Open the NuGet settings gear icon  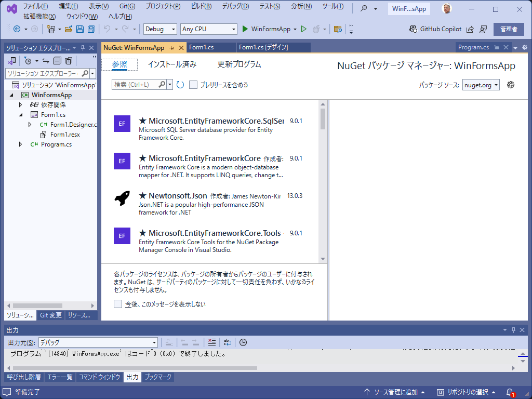point(511,85)
